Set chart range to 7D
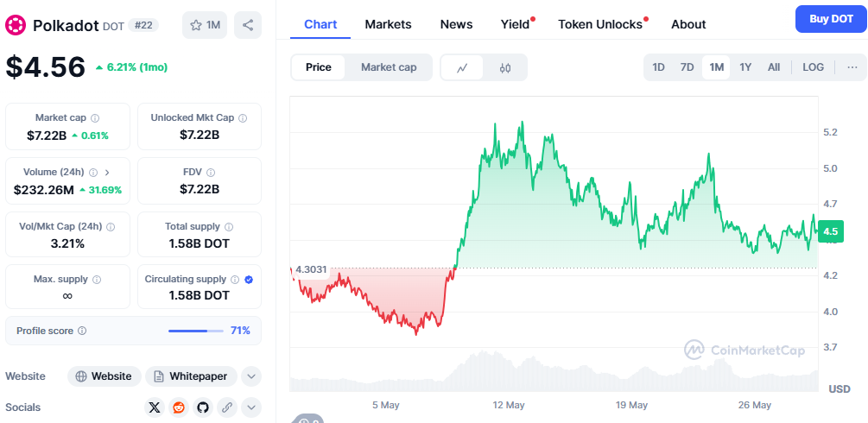The width and height of the screenshot is (868, 423). click(687, 67)
